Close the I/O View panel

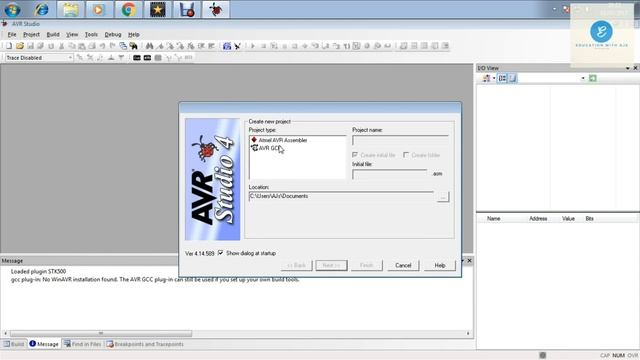pos(636,68)
